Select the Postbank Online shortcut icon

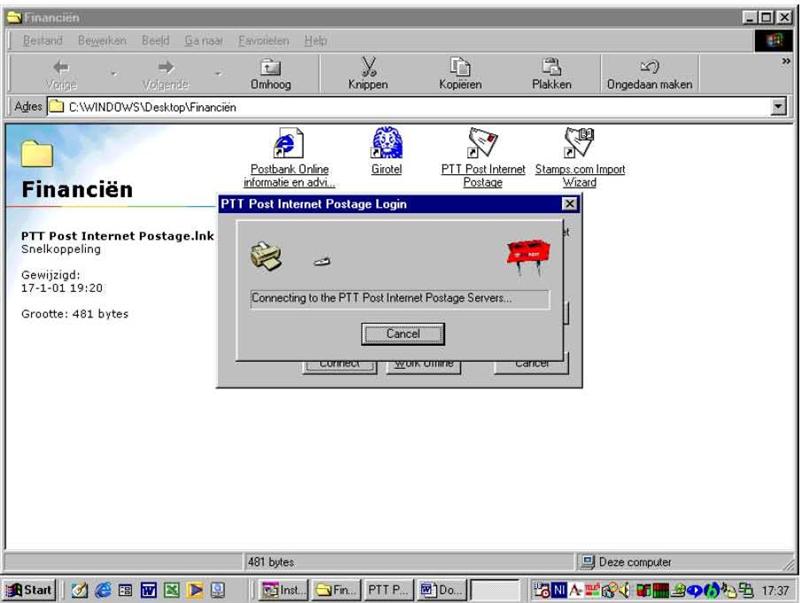click(x=289, y=143)
